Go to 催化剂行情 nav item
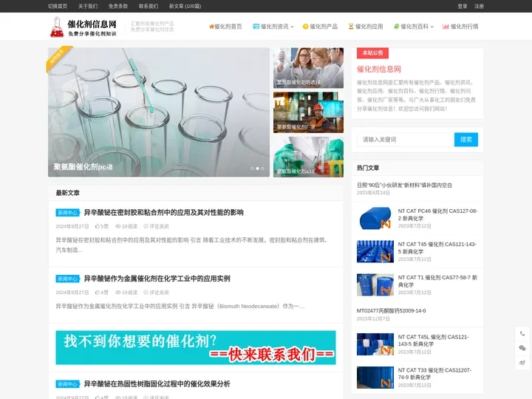Image resolution: width=532 pixels, height=399 pixels. [x=460, y=27]
